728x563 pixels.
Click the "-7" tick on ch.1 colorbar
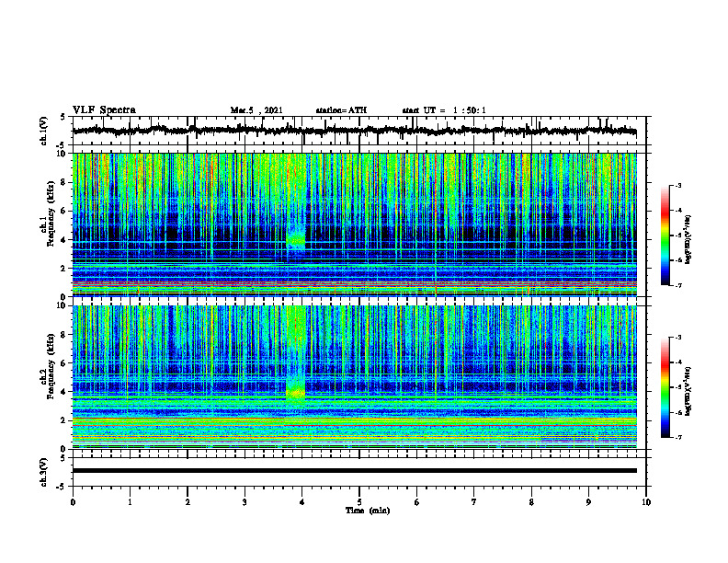tap(677, 286)
